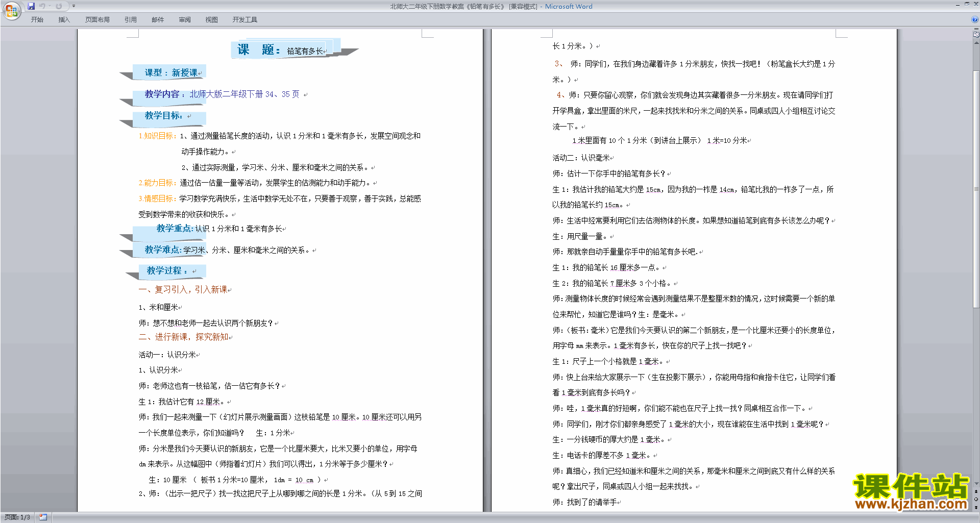Screen dimensions: 980x523
Task: Click the orange label 2.能力目标
Action: pyautogui.click(x=157, y=183)
